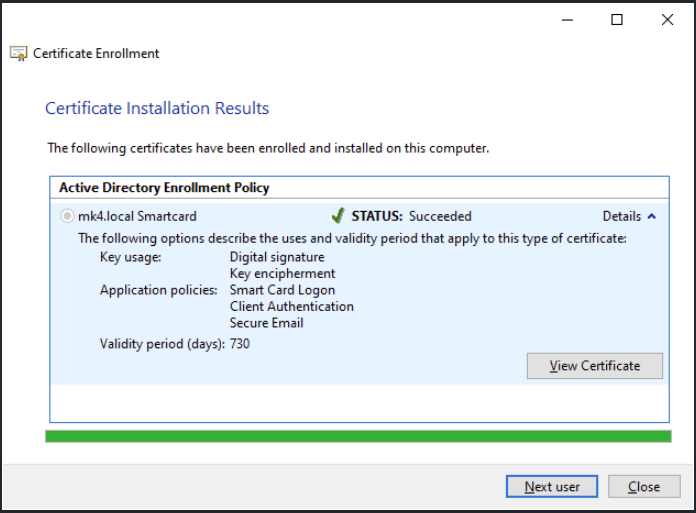The image size is (696, 513).
Task: Select the mk4.local Smartcard certificate name
Action: tap(137, 216)
